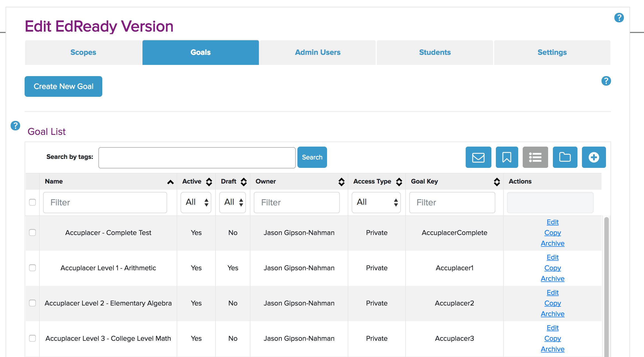This screenshot has width=644, height=357.
Task: Click the envelope email icon button
Action: pos(478,157)
